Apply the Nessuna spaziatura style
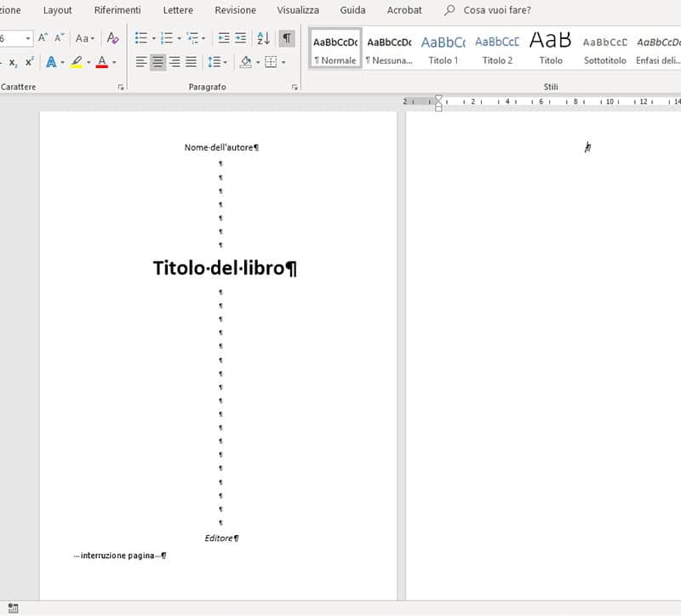Screen dimensions: 681x616 [x=389, y=48]
